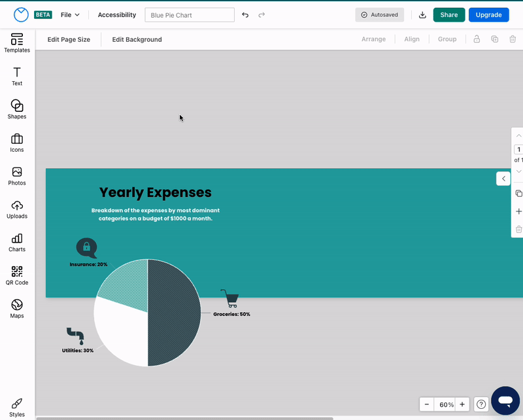This screenshot has height=420, width=523.
Task: Open the Uploads panel
Action: pos(16,209)
